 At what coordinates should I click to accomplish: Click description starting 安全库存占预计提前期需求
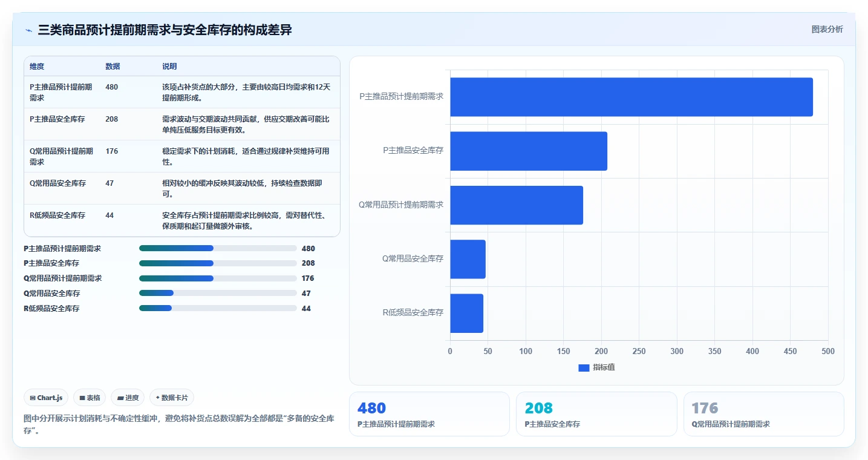(246, 220)
